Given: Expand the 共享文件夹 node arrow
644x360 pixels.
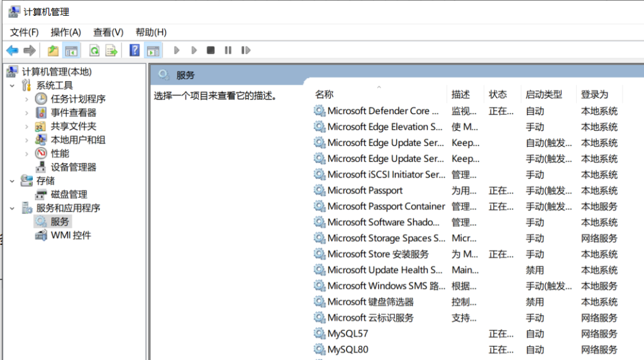Looking at the screenshot, I should pos(26,127).
